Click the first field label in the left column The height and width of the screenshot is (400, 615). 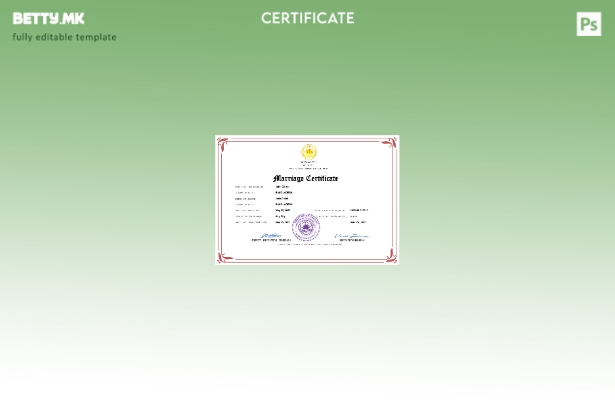(x=249, y=187)
